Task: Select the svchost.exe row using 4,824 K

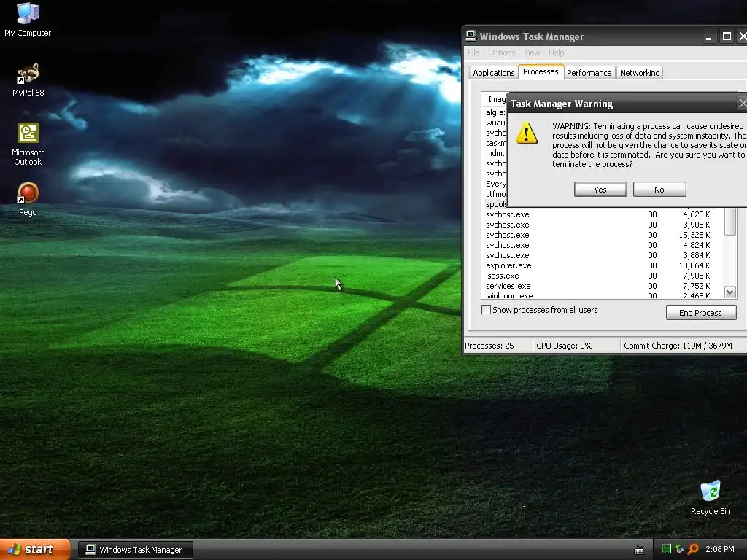Action: [x=602, y=245]
